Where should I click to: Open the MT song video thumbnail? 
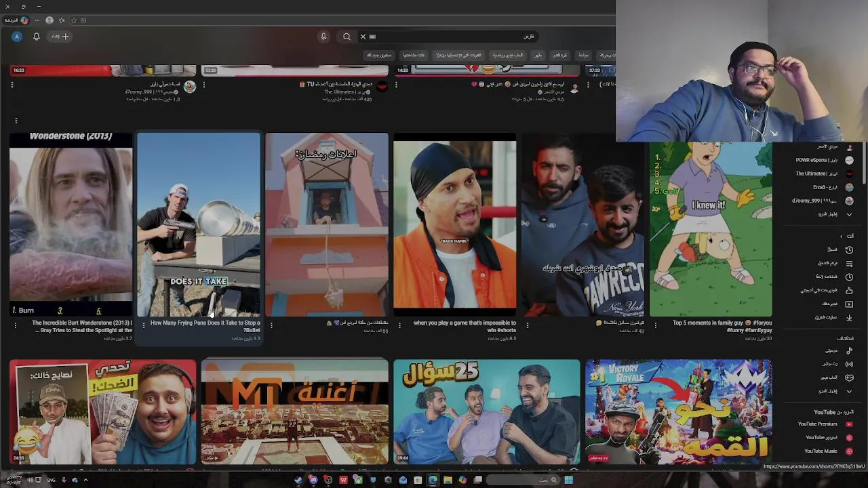coord(295,412)
